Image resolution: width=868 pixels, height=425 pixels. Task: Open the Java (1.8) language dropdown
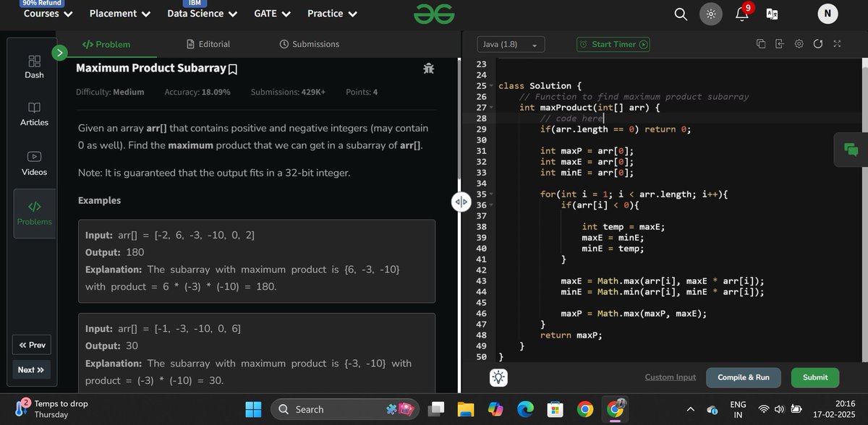coord(511,45)
